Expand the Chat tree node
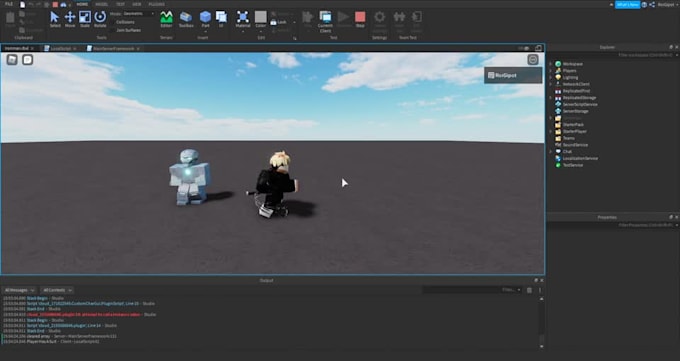The image size is (680, 361). [551, 151]
